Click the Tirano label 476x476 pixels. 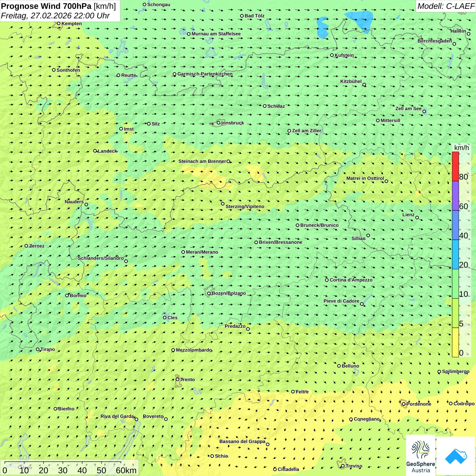48,349
